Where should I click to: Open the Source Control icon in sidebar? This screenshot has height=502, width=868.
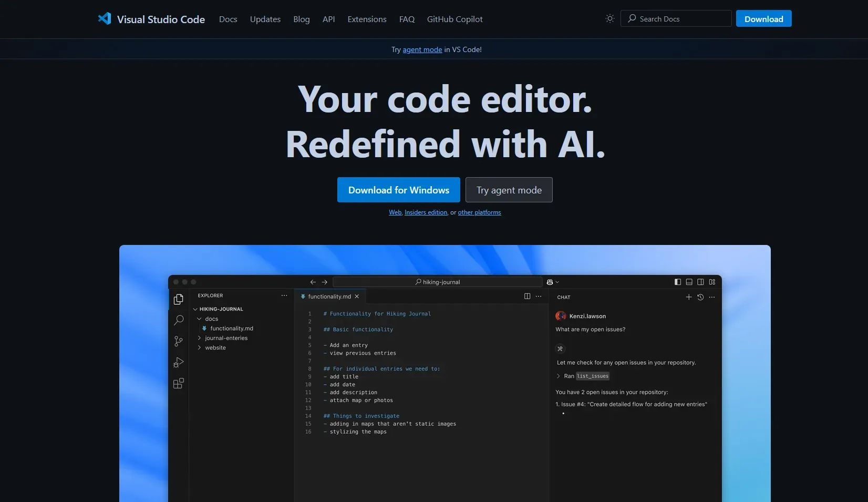tap(179, 341)
